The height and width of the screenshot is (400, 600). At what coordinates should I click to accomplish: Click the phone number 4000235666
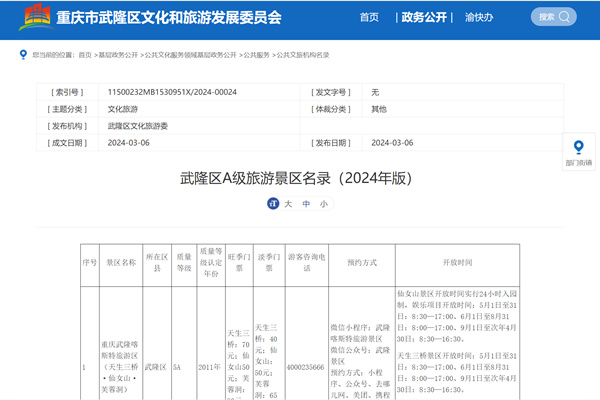tap(306, 367)
